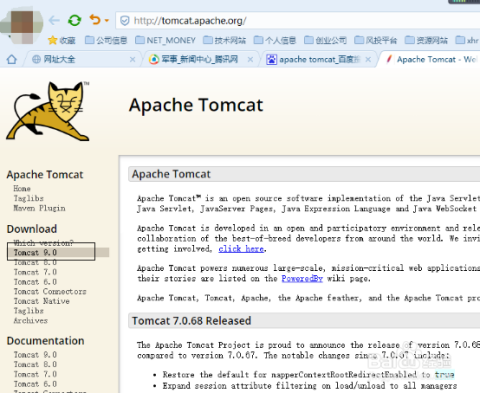This screenshot has width=480, height=393.
Task: Open the Home link in sidebar
Action: coord(22,188)
